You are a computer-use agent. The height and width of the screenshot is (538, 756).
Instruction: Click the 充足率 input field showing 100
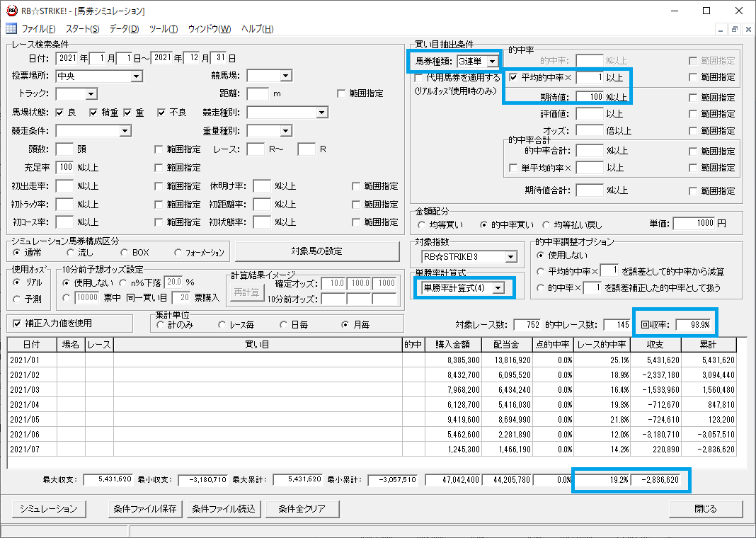coord(64,167)
